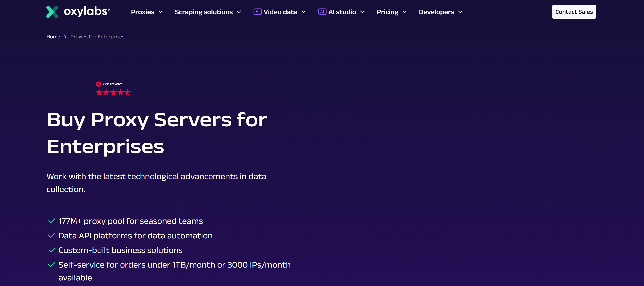
Task: Open the AI studio menu
Action: [x=342, y=12]
